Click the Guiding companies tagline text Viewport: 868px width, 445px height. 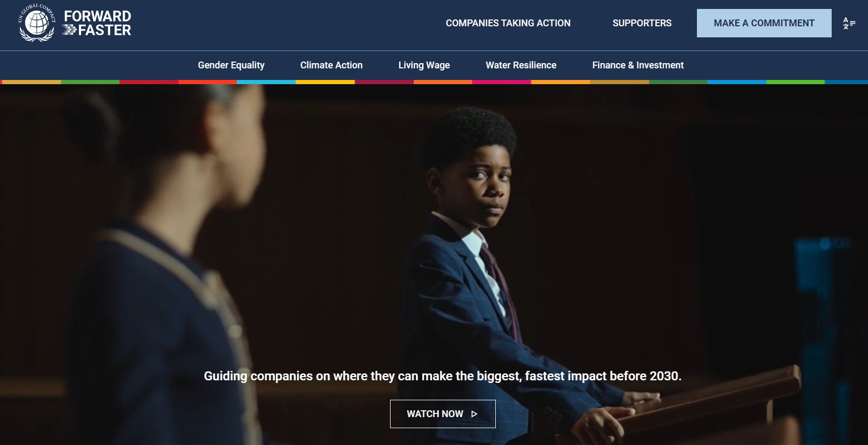point(443,376)
